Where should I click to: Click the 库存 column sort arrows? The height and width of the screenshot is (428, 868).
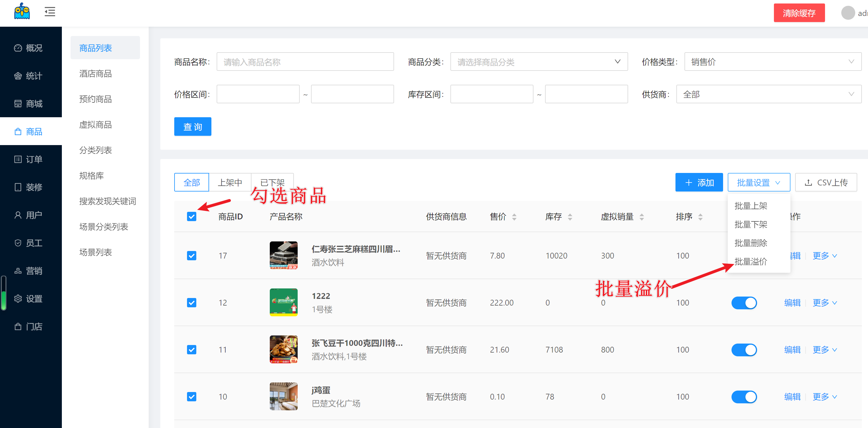point(569,217)
